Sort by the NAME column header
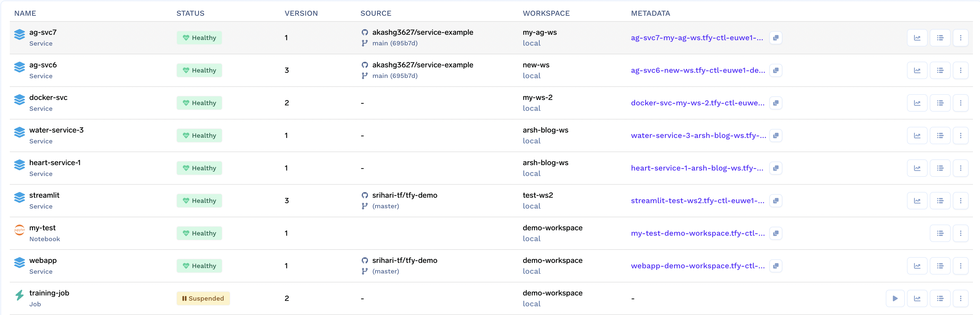Image resolution: width=980 pixels, height=315 pixels. tap(25, 13)
